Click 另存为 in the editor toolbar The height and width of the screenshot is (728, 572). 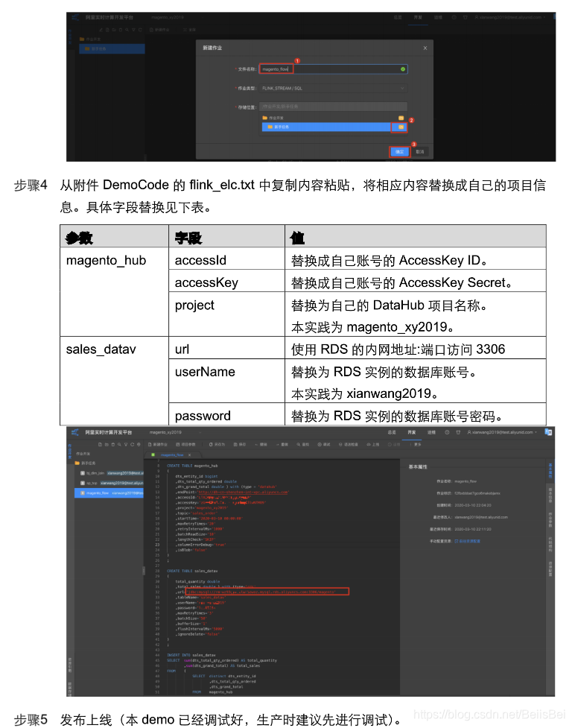pyautogui.click(x=217, y=444)
